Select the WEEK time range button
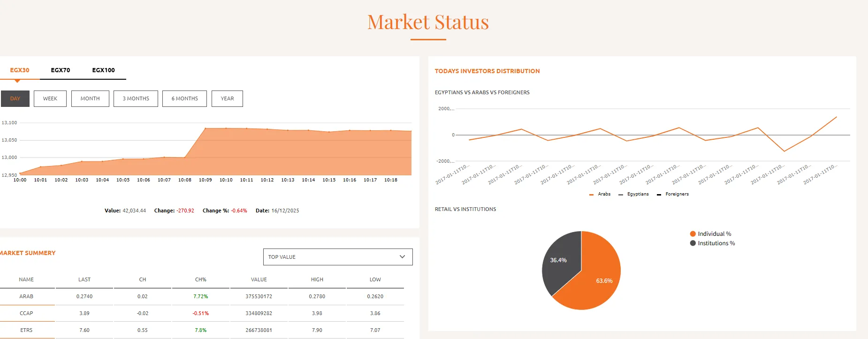The image size is (868, 339). (x=50, y=99)
